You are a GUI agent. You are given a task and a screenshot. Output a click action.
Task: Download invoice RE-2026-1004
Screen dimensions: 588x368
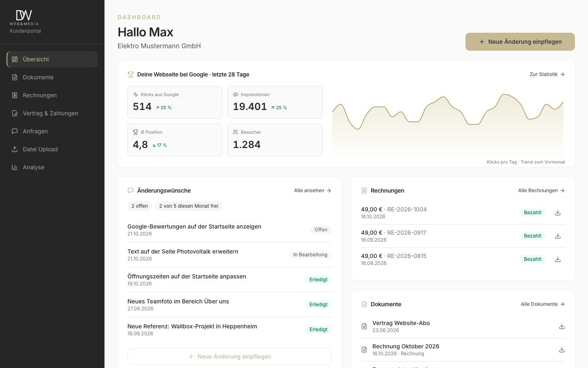click(558, 213)
